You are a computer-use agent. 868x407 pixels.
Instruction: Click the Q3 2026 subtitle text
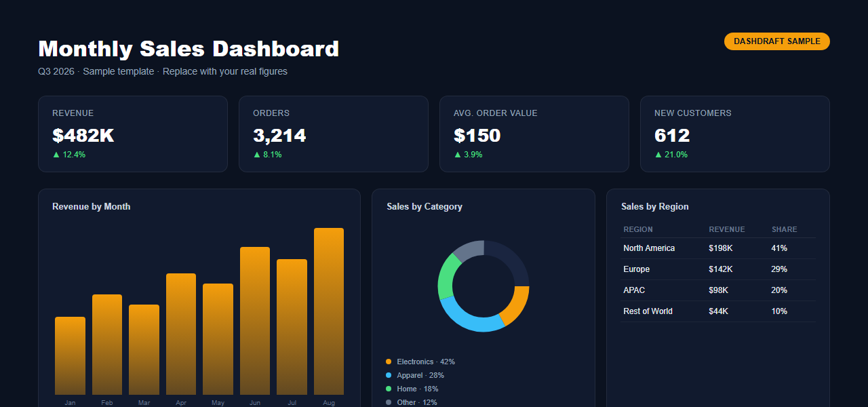click(163, 71)
